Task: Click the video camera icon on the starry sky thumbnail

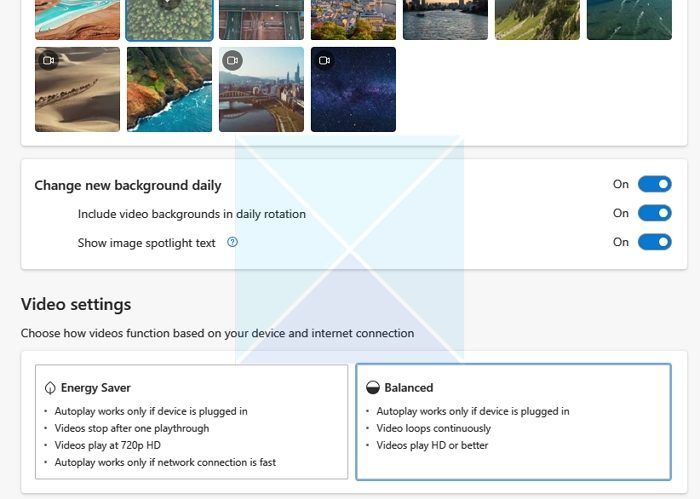Action: point(324,61)
